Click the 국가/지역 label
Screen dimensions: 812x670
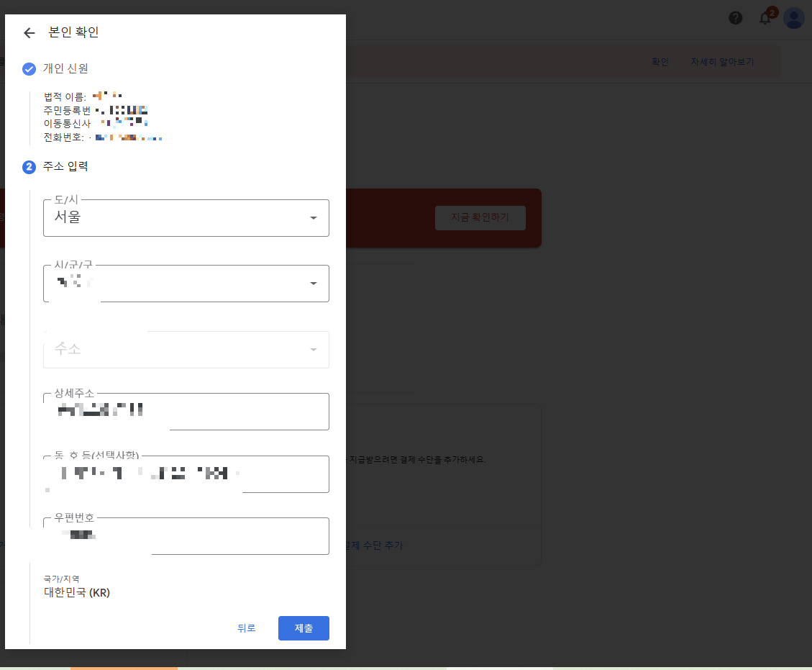(x=62, y=579)
